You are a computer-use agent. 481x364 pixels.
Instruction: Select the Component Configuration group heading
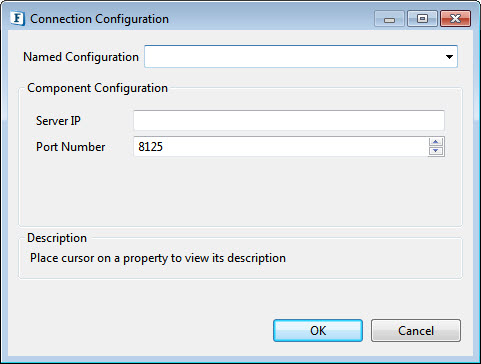point(97,88)
